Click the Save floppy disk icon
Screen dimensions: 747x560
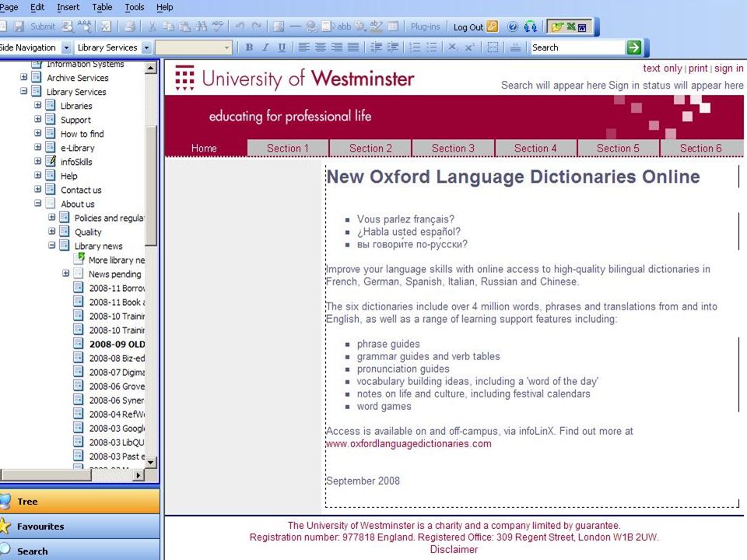(19, 26)
